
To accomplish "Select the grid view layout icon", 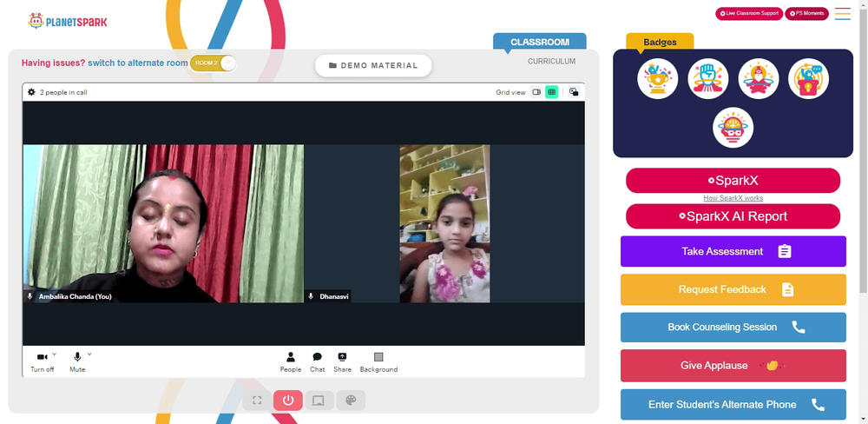I will (551, 92).
